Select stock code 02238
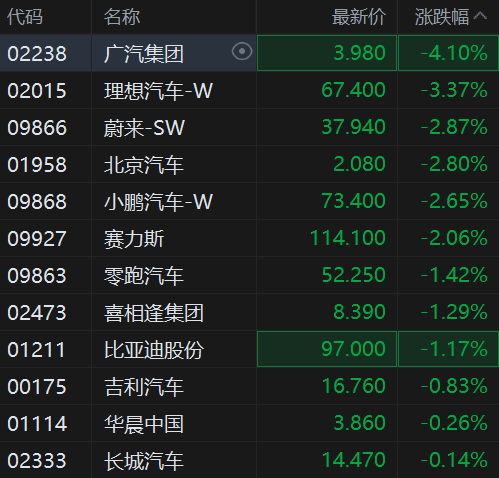This screenshot has width=499, height=478. coord(37,54)
